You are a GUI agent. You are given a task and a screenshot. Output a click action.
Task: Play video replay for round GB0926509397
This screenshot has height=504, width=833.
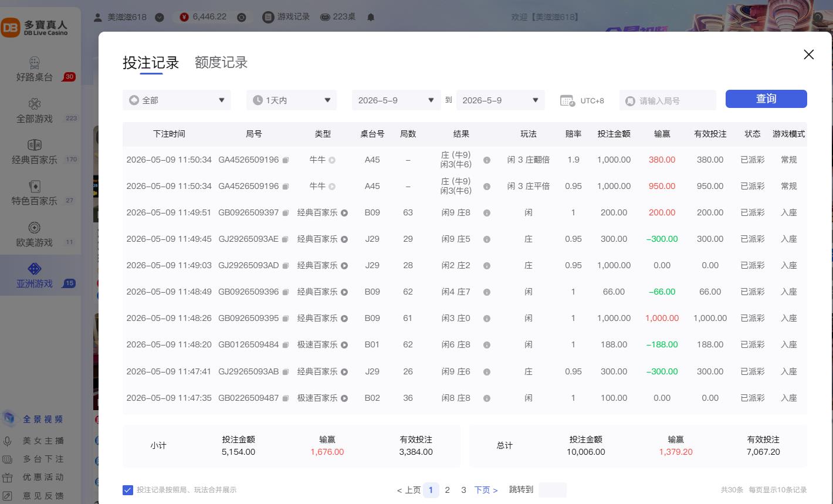[x=344, y=213]
